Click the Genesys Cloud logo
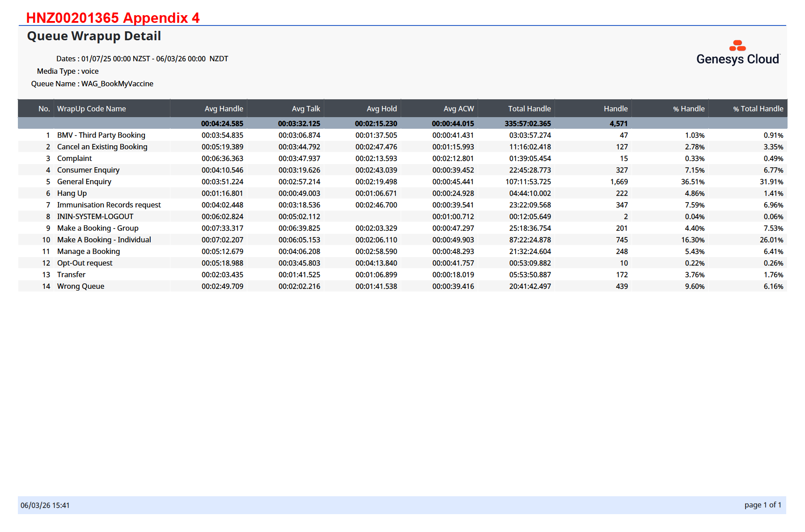The height and width of the screenshot is (532, 805). pos(738,54)
